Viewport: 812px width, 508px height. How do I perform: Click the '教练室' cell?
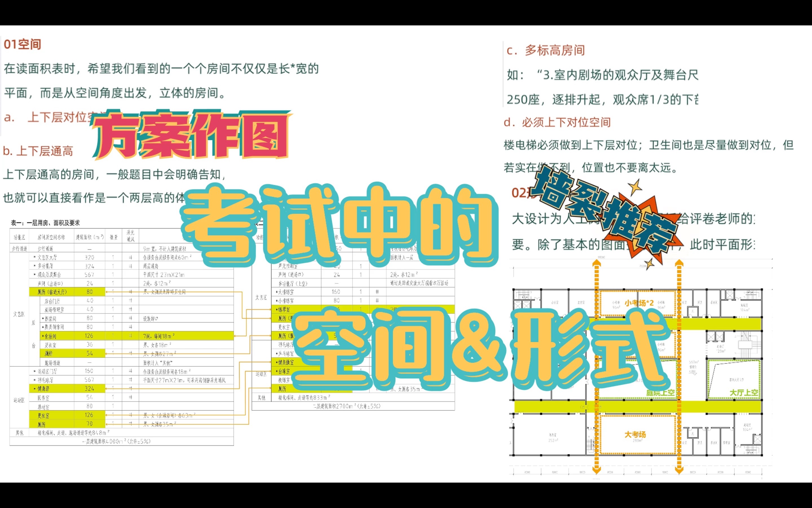pyautogui.click(x=284, y=380)
